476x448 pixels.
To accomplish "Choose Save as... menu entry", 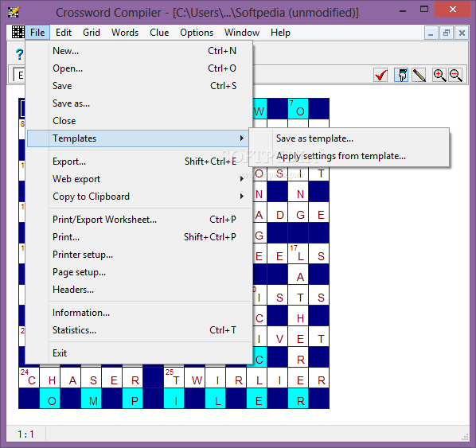I will [x=139, y=103].
